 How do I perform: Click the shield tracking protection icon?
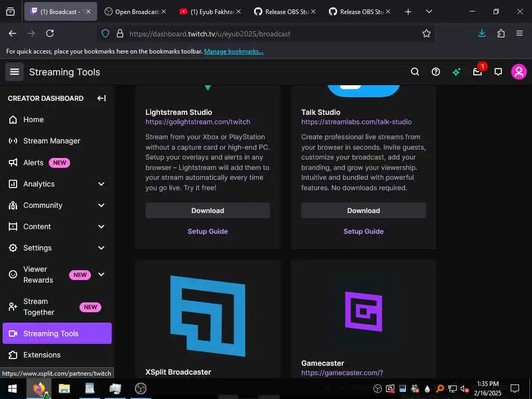pyautogui.click(x=105, y=33)
